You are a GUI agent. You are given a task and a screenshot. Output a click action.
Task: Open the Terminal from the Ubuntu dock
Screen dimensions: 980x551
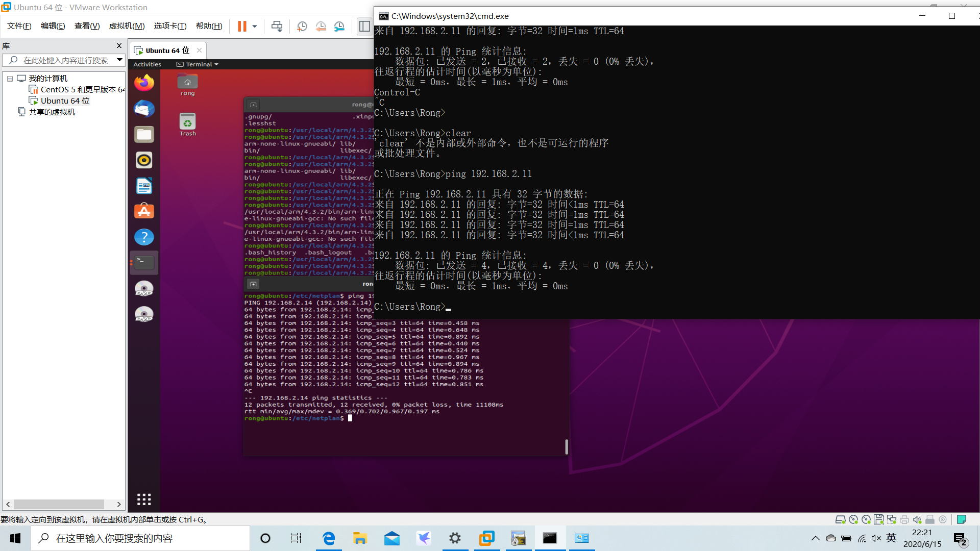pos(143,262)
